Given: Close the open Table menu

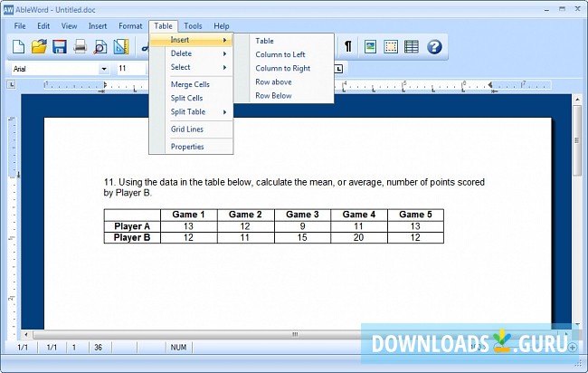Looking at the screenshot, I should [163, 26].
